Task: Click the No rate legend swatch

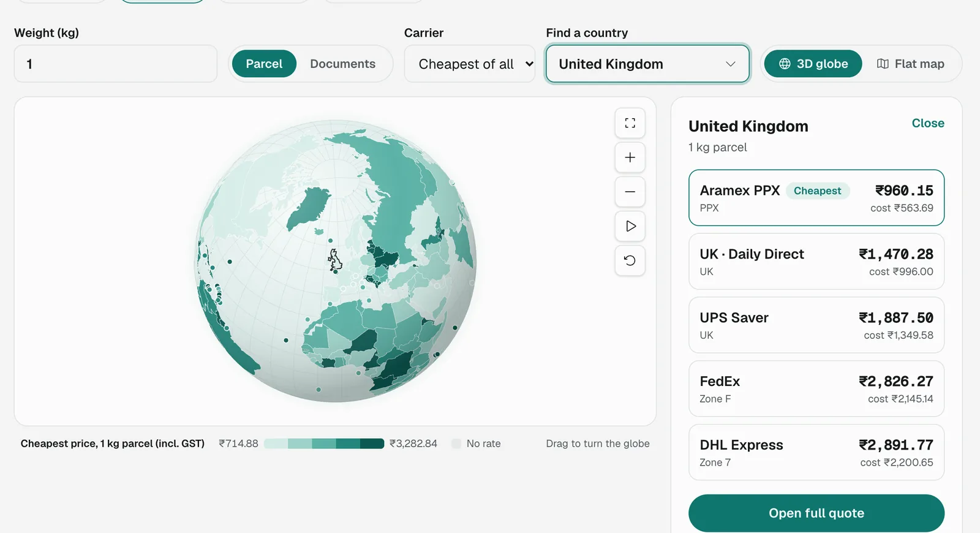Action: (456, 444)
